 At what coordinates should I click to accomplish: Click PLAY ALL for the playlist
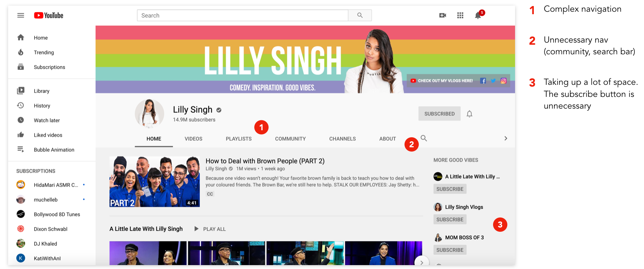click(x=210, y=229)
